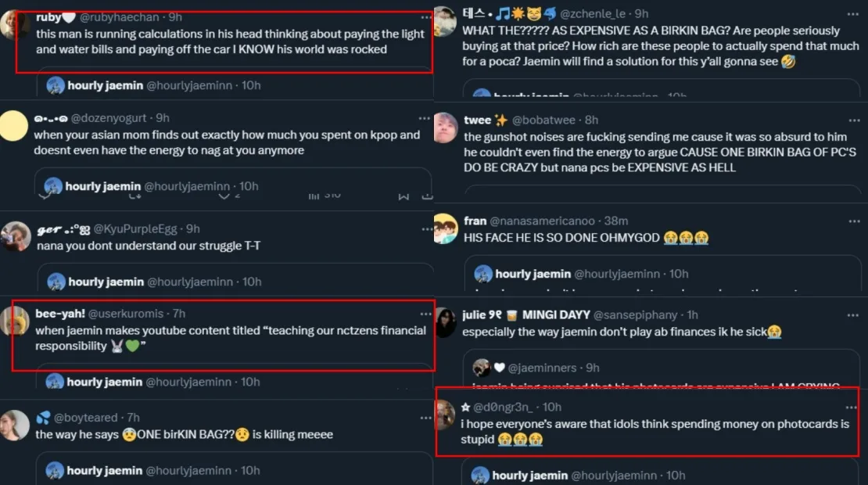The width and height of the screenshot is (868, 485).
Task: Show more options for boyteared's tweet
Action: (425, 418)
